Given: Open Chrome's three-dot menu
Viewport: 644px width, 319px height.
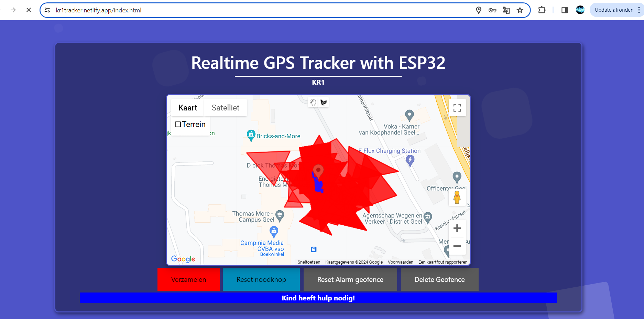Looking at the screenshot, I should pyautogui.click(x=639, y=10).
